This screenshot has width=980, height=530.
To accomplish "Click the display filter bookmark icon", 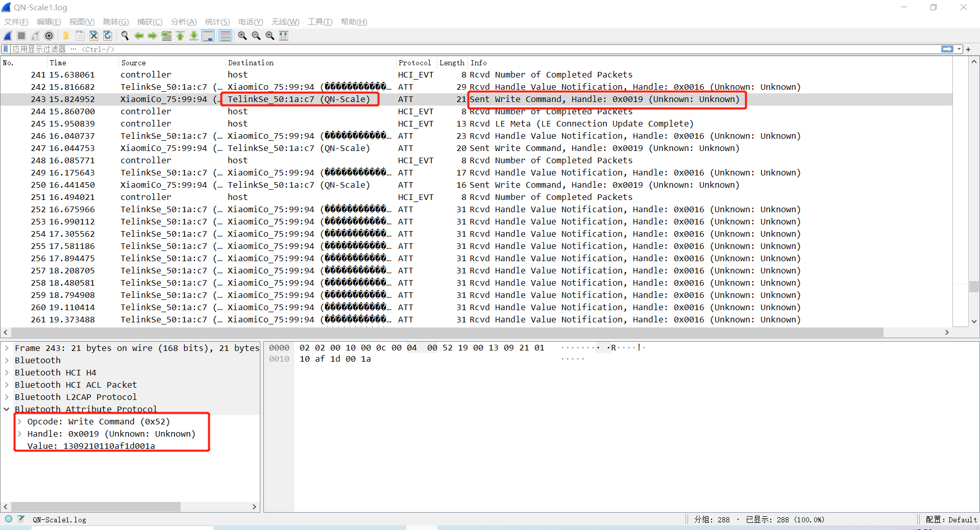I will click(6, 49).
